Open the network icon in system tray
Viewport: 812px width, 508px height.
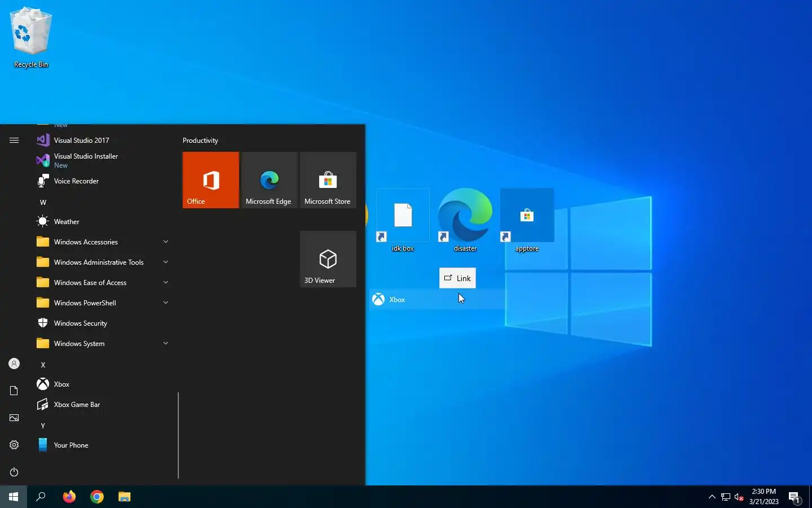pyautogui.click(x=726, y=497)
